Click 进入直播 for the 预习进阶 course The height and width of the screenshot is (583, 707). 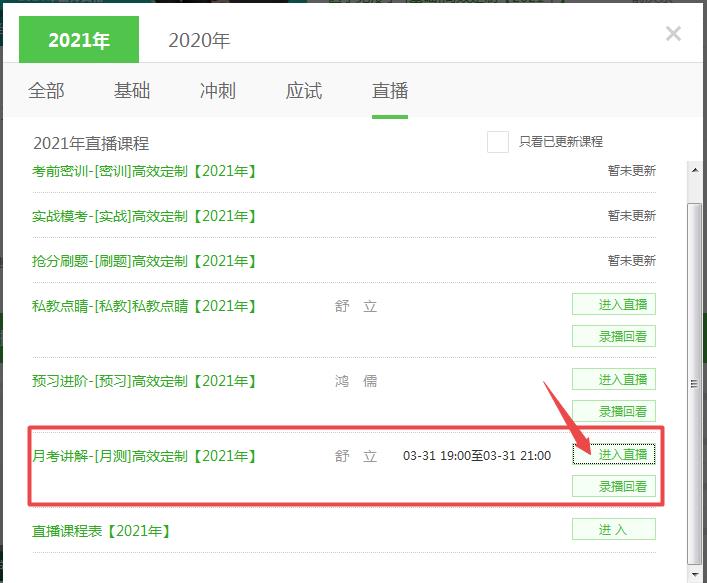tap(614, 379)
